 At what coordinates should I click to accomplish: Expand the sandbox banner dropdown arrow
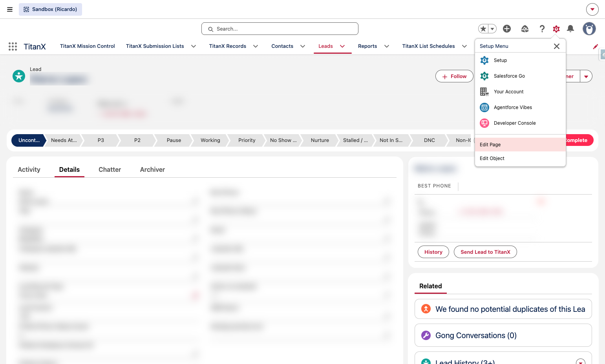point(592,9)
